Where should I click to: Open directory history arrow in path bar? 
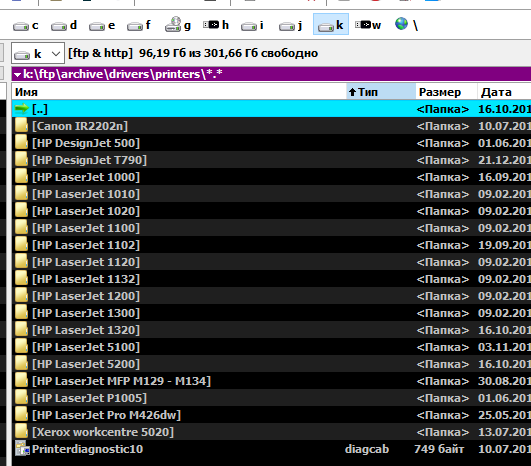coord(18,75)
